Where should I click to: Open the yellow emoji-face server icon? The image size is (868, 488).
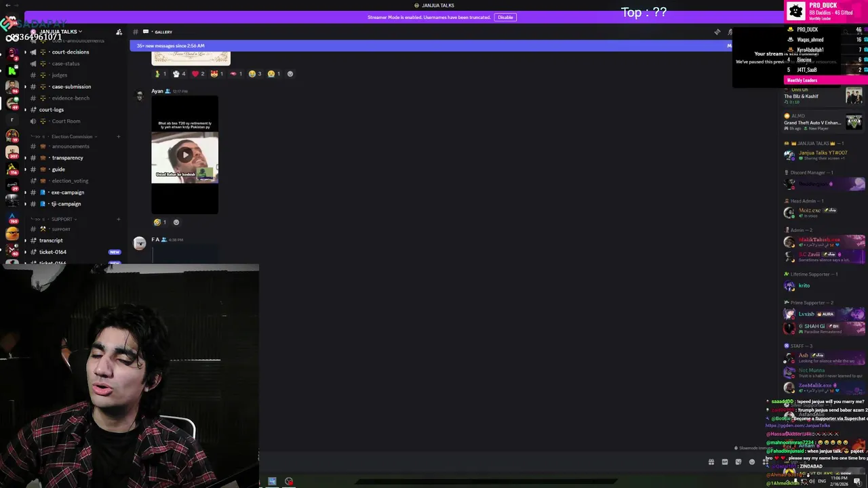click(x=12, y=234)
